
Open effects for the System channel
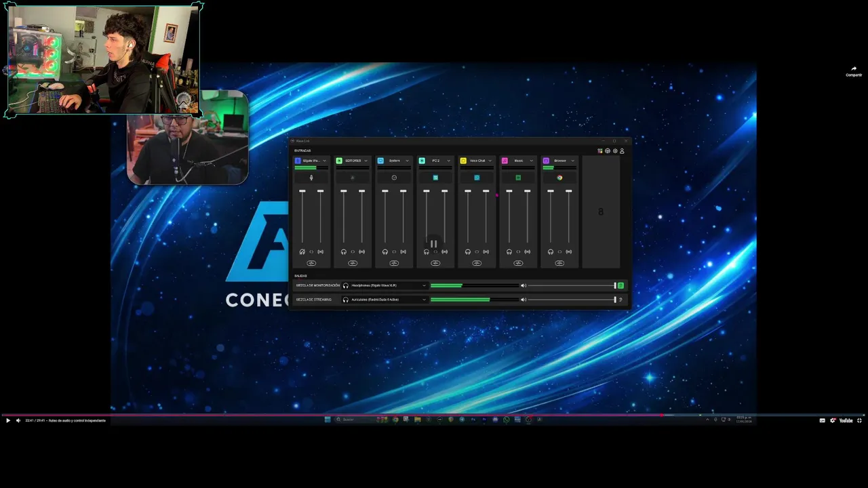pos(394,263)
